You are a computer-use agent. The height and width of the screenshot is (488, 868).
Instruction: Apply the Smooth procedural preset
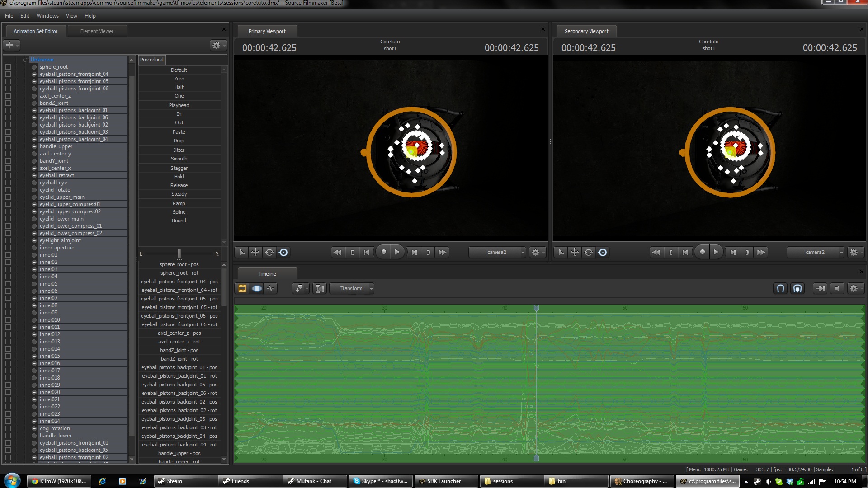tap(179, 159)
